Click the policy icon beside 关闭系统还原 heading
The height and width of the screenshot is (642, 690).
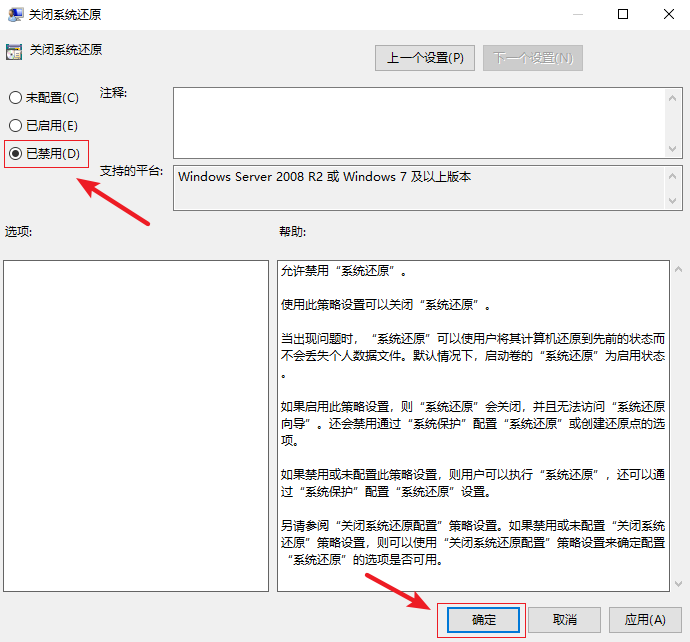[14, 50]
